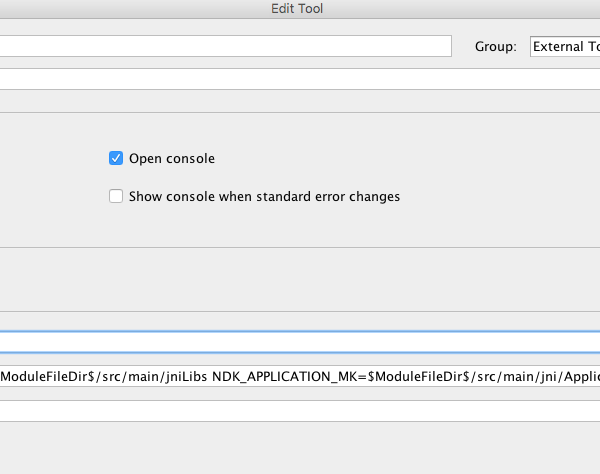Open the Group combo box showing External To
This screenshot has height=474, width=600.
(565, 46)
